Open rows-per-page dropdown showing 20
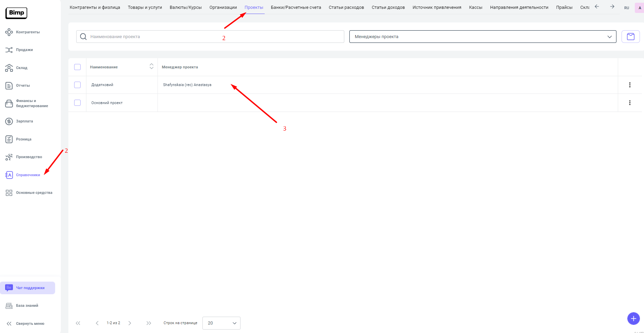Image resolution: width=644 pixels, height=333 pixels. pyautogui.click(x=221, y=323)
